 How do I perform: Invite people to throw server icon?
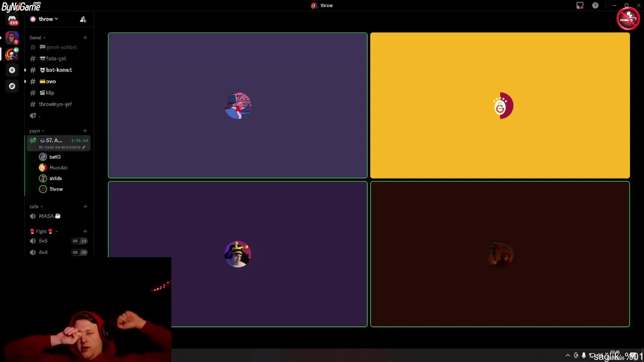tap(83, 19)
